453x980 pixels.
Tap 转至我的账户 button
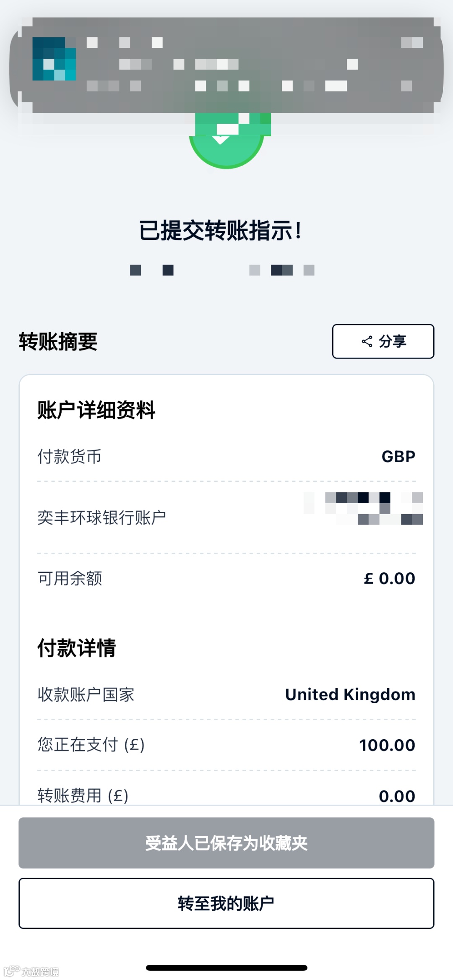(226, 903)
